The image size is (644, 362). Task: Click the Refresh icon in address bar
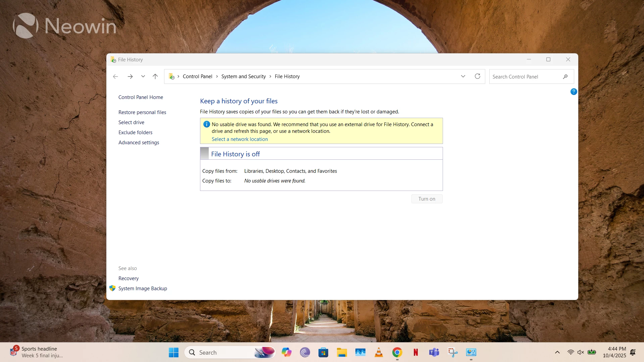point(477,76)
